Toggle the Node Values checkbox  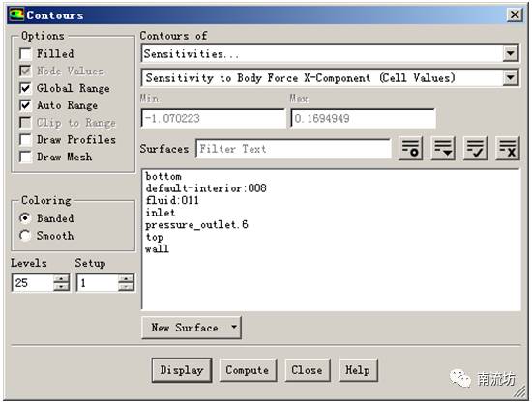(26, 71)
